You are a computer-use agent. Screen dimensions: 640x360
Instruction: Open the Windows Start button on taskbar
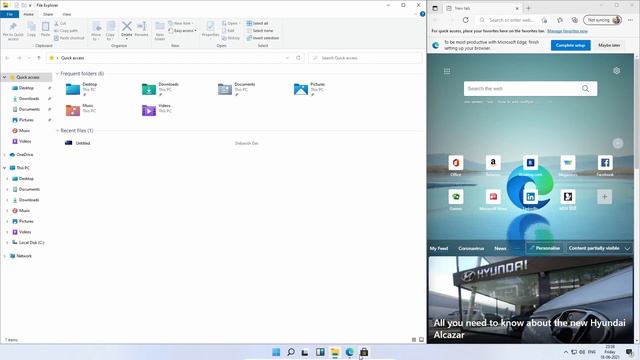(276, 352)
